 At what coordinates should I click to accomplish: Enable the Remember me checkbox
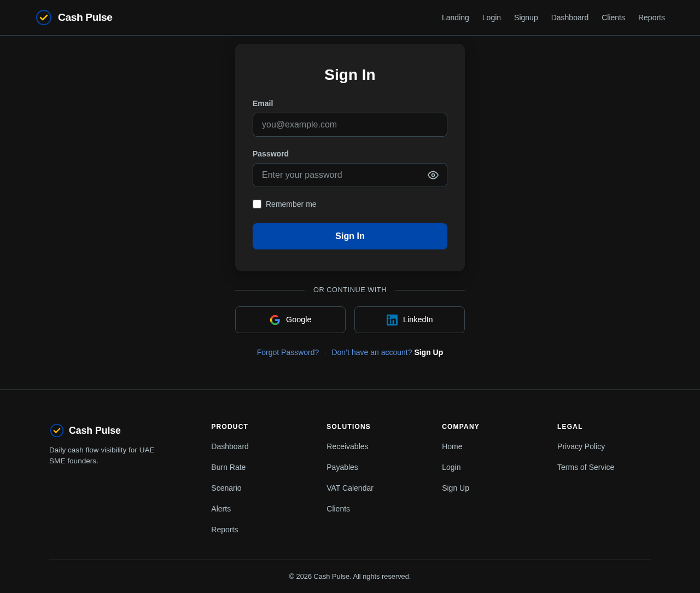pyautogui.click(x=257, y=204)
